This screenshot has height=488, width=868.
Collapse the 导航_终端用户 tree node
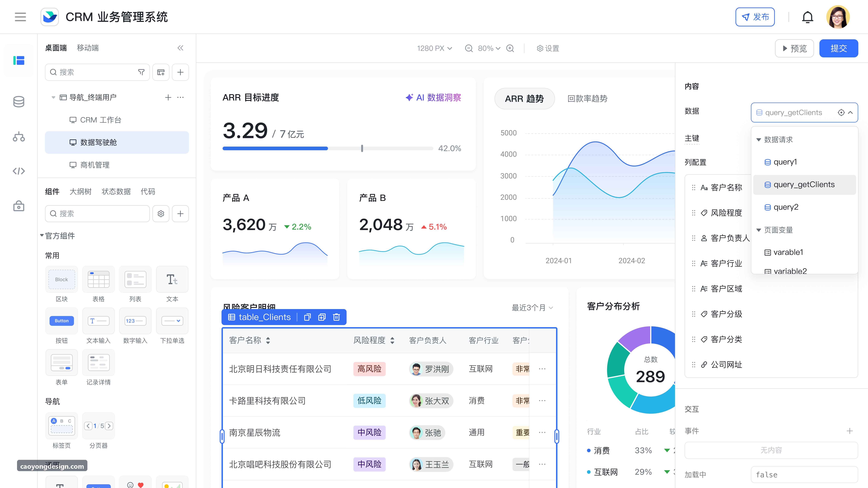(x=53, y=97)
